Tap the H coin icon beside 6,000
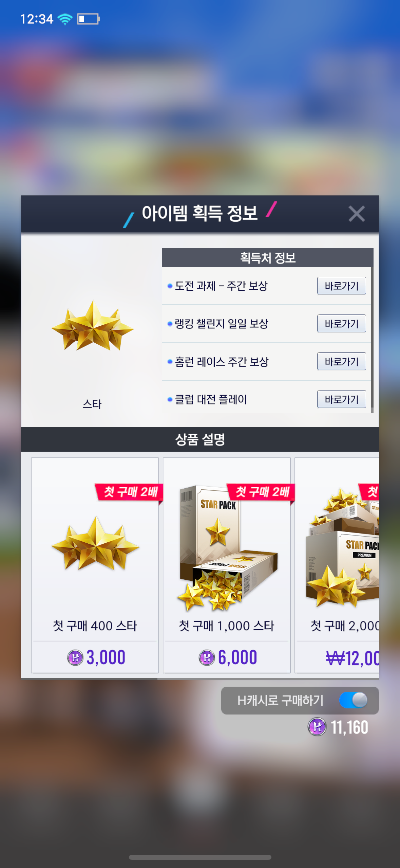Screen dimensions: 400x868 point(207,657)
